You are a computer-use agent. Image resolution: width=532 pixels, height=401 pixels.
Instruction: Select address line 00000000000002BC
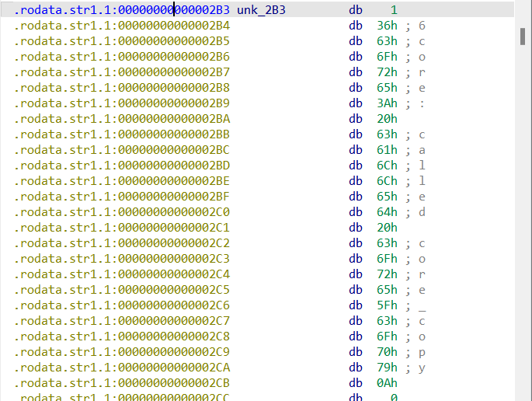coord(122,150)
